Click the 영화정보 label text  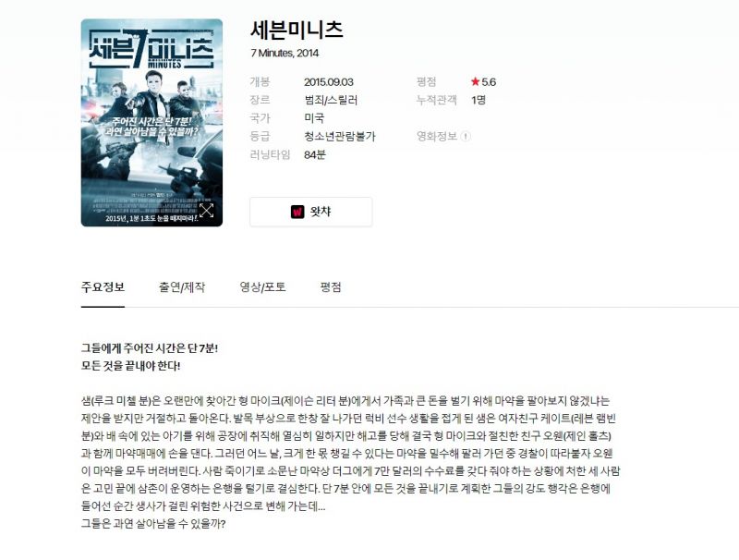click(437, 136)
